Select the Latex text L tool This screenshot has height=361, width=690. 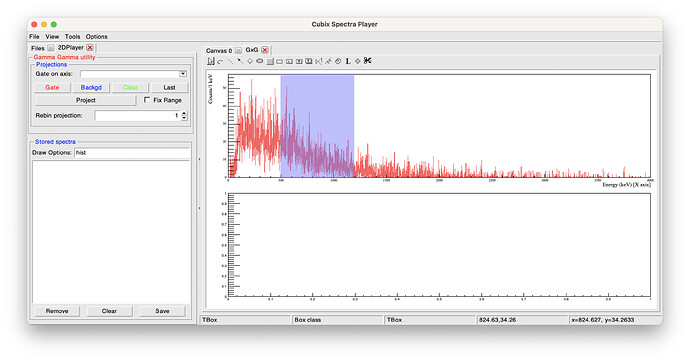(348, 61)
